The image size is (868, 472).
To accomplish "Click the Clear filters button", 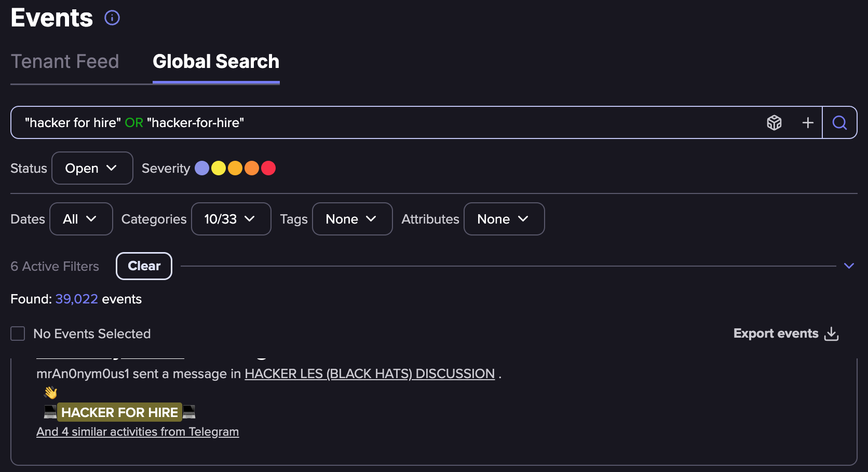I will coord(144,266).
